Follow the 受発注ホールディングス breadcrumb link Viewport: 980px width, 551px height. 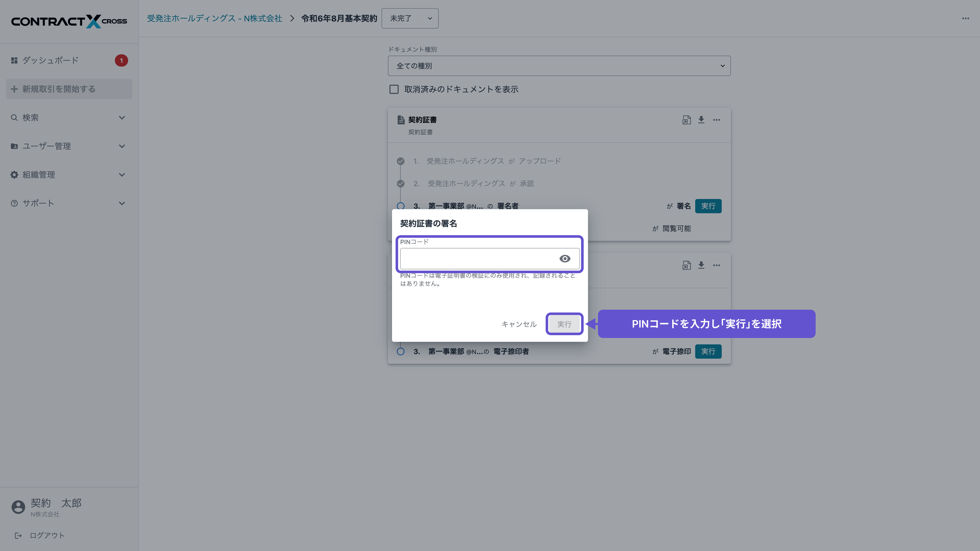click(x=214, y=18)
